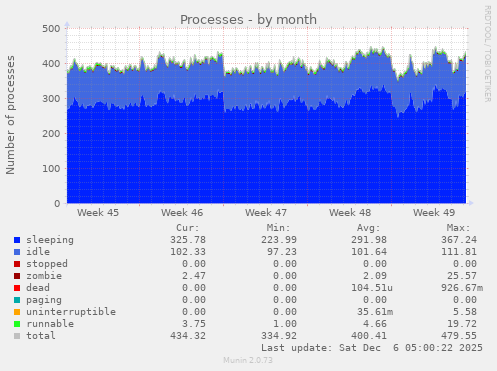Click runnable minimum value 1.00
The image size is (497, 371).
[x=285, y=324]
